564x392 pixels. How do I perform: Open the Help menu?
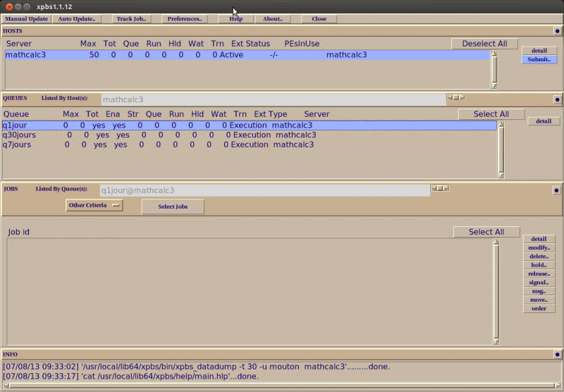click(x=236, y=19)
